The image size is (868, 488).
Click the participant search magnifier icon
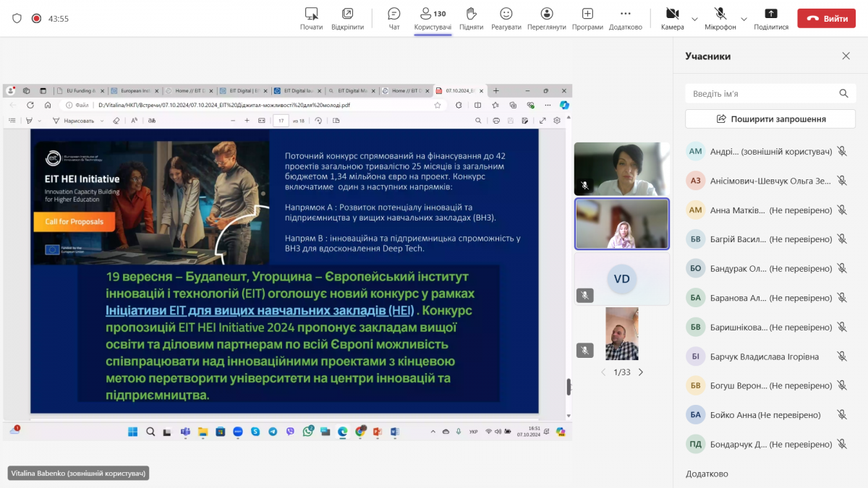pos(843,93)
